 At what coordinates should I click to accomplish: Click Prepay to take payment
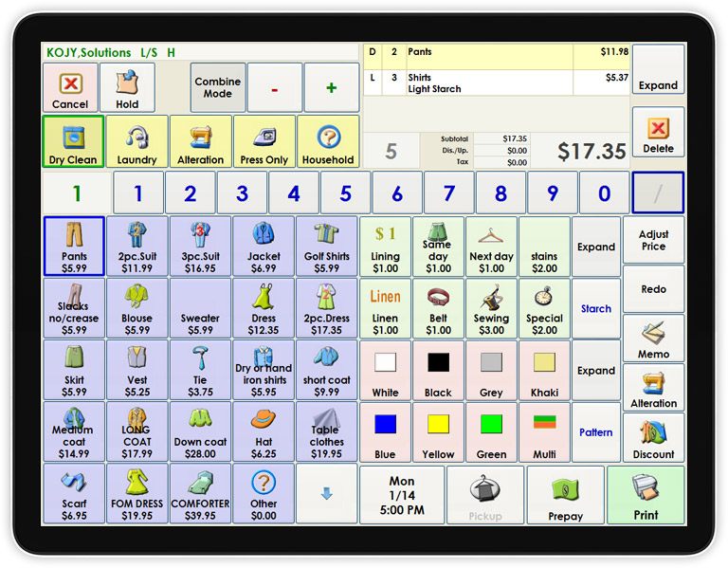click(x=565, y=495)
